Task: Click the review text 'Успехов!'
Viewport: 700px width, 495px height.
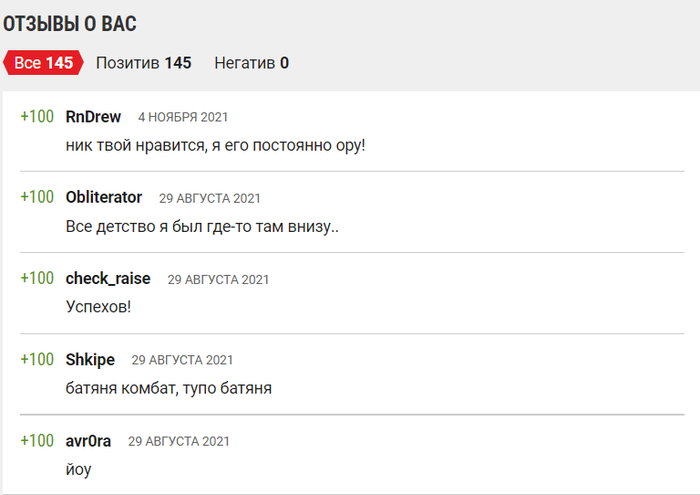Action: click(99, 307)
